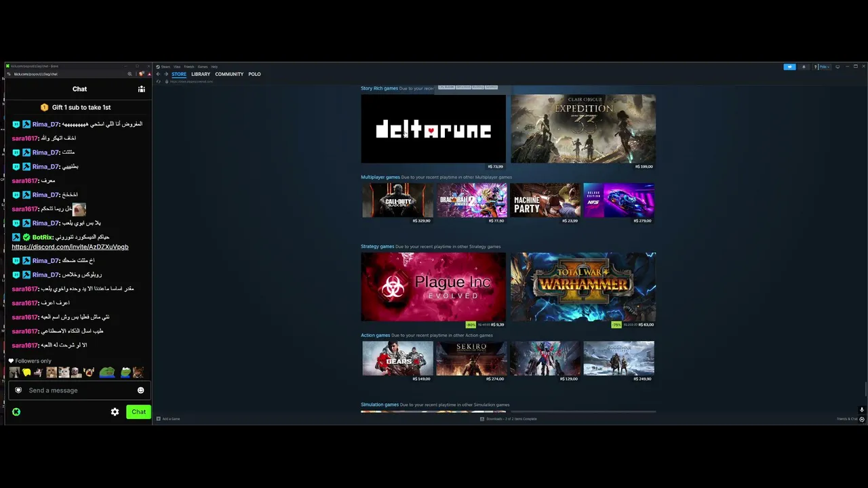Viewport: 868px width, 488px height.
Task: Open the Machine Party game capsule
Action: click(545, 200)
